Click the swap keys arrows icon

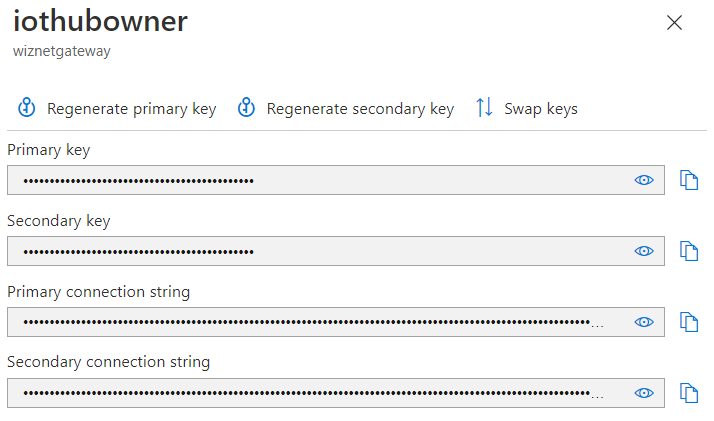pyautogui.click(x=484, y=108)
